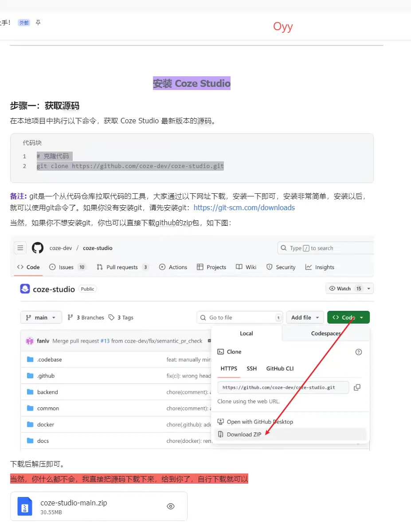
Task: Click the help question-mark icon in Clone panel
Action: click(358, 352)
